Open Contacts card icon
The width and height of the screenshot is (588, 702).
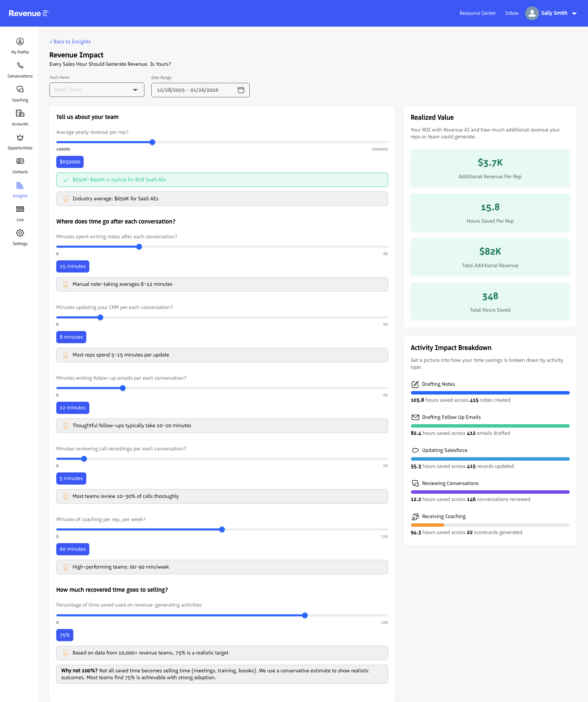[x=20, y=161]
